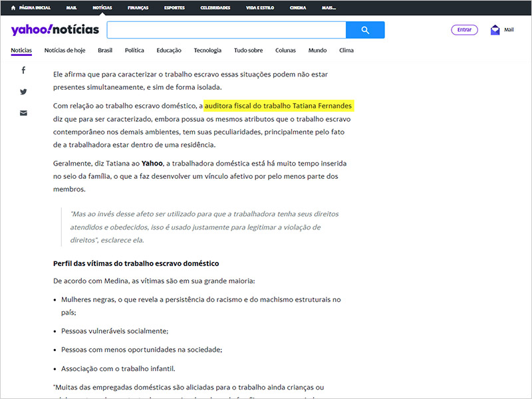Open the Educação section tab
Image resolution: width=532 pixels, height=399 pixels.
pyautogui.click(x=169, y=51)
